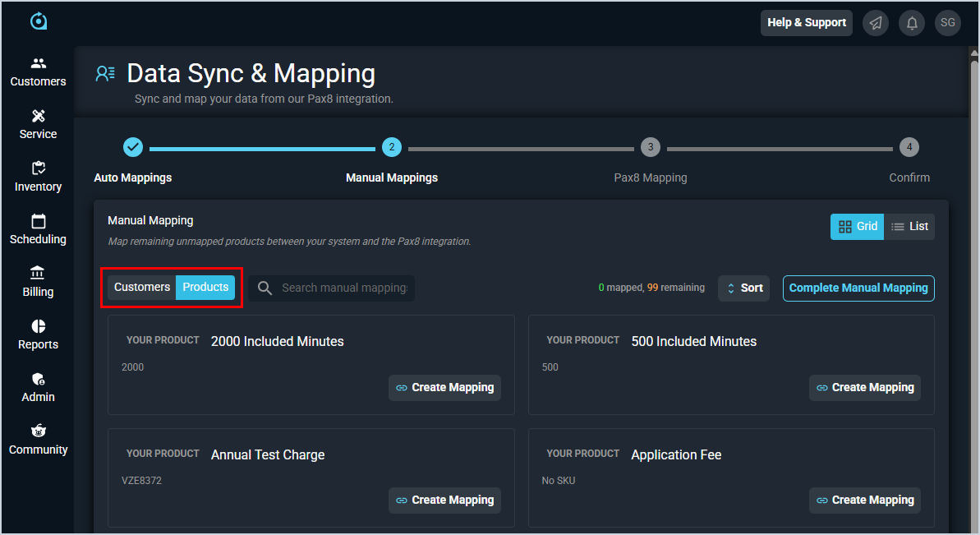Open the Reports pie chart icon
Viewport: 980px width, 535px height.
[x=39, y=326]
